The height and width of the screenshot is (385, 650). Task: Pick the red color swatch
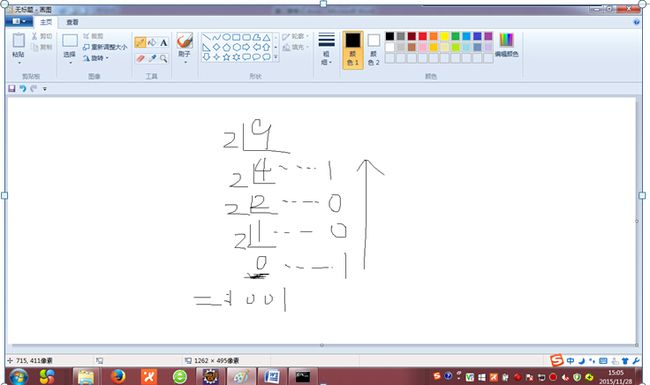422,36
